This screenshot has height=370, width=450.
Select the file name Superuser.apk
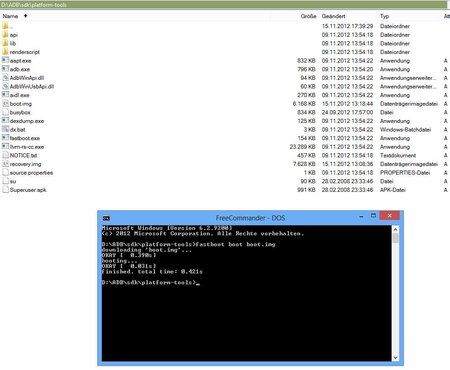[x=28, y=190]
